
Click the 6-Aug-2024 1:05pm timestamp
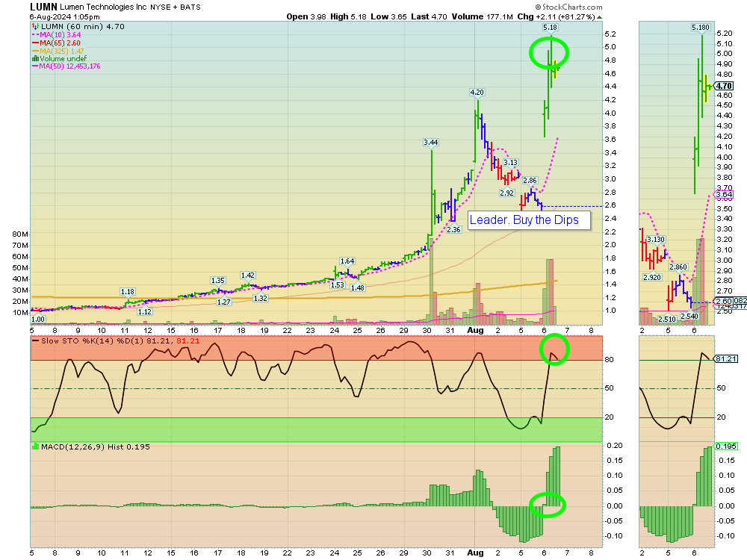(x=65, y=16)
